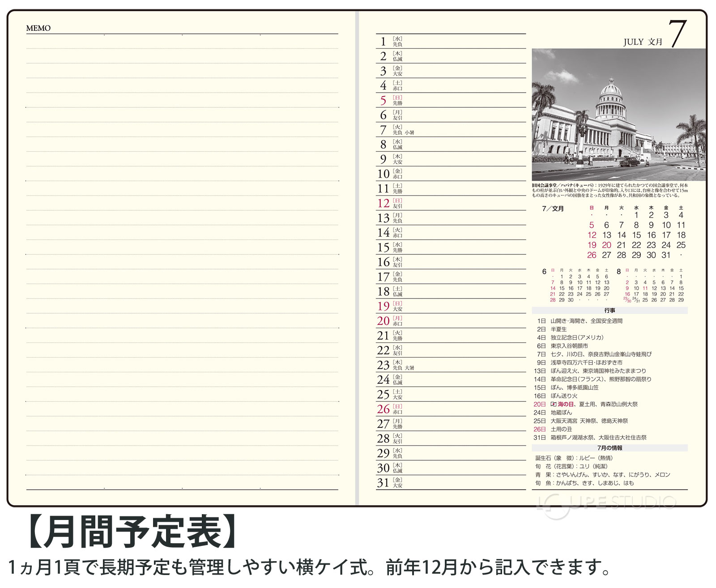Click the flag icon beside 海の日
Screen dimensions: 716x588
553,404
